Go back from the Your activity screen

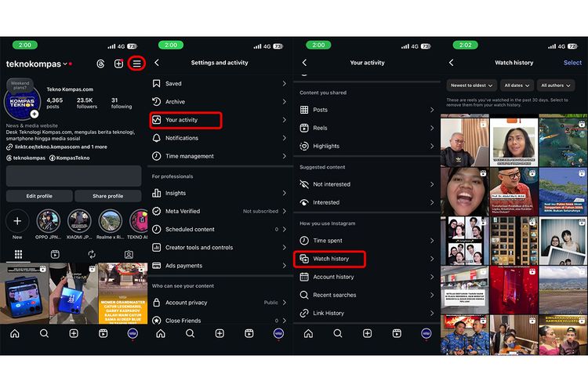304,63
